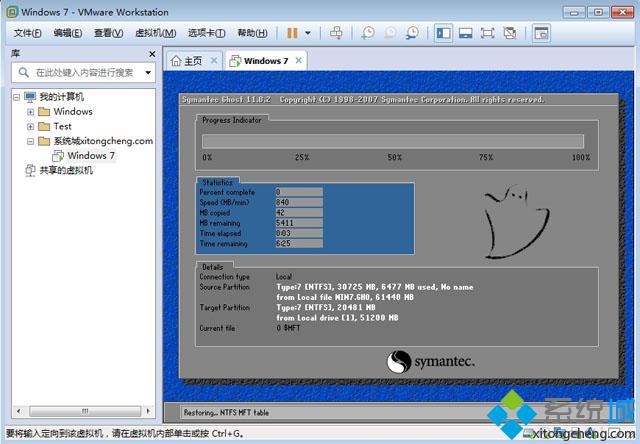
Task: Enter full screen mode
Action: point(487,33)
